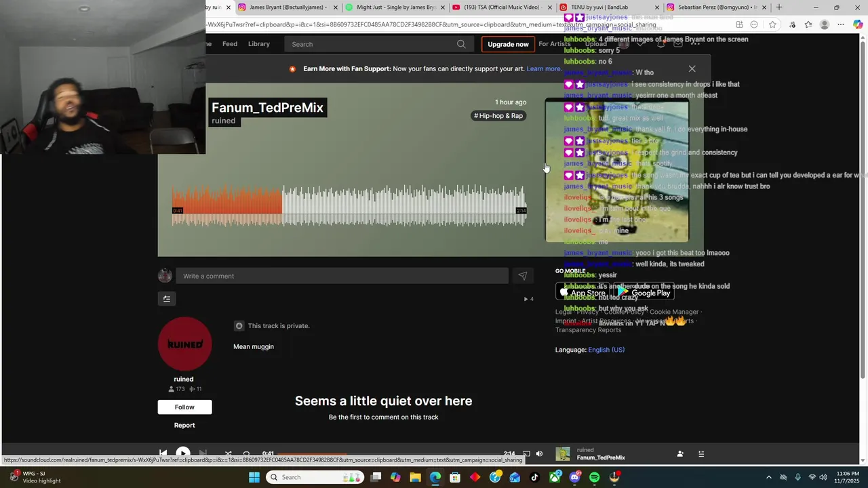The width and height of the screenshot is (868, 488).
Task: Skip to previous track in player bar
Action: 163,453
